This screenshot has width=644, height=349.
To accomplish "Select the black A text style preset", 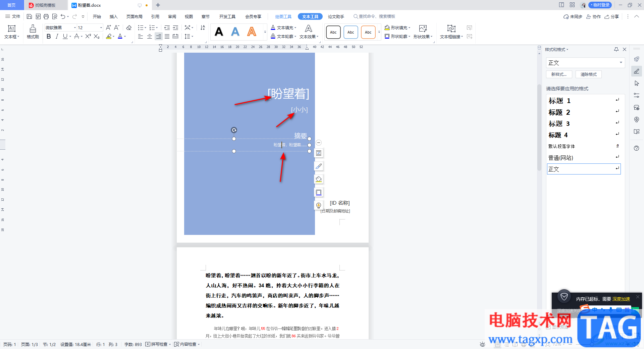I will [x=219, y=32].
